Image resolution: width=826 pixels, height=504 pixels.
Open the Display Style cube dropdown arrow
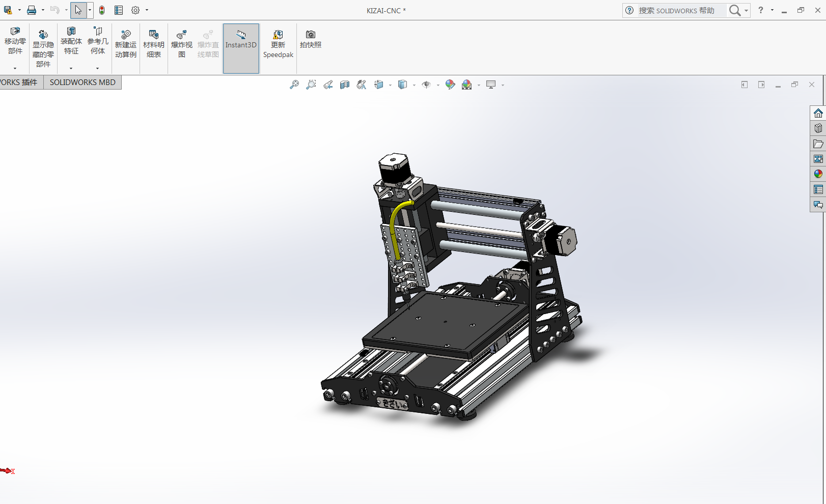pyautogui.click(x=414, y=86)
